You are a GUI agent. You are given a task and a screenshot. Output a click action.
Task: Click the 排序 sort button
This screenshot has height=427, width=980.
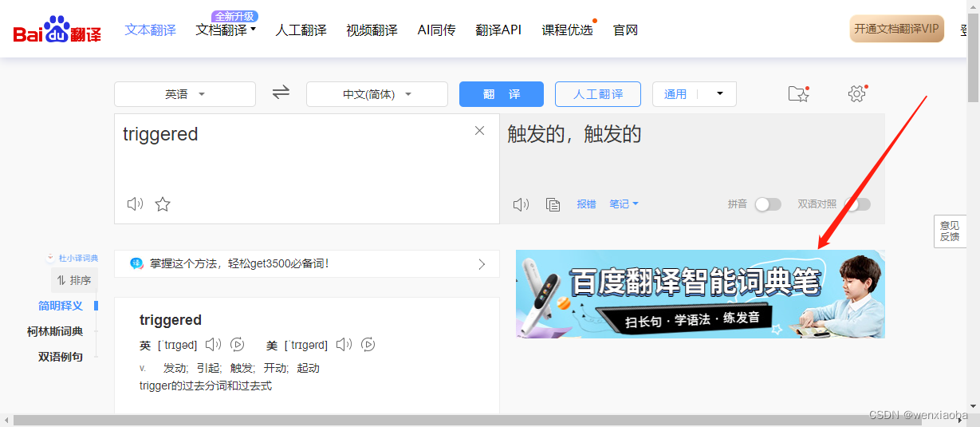74,280
